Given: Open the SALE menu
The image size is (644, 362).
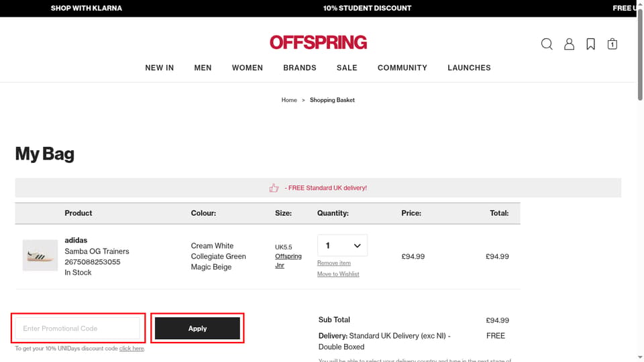Looking at the screenshot, I should pyautogui.click(x=347, y=68).
